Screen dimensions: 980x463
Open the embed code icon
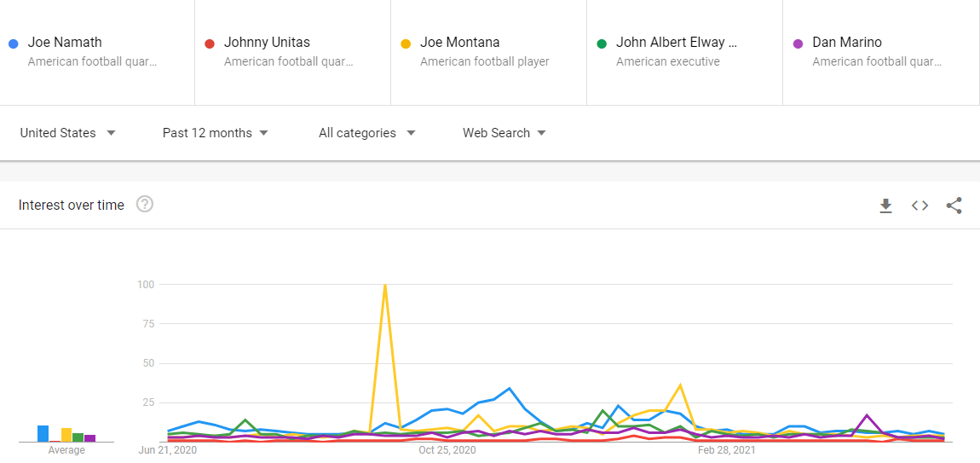pos(919,205)
